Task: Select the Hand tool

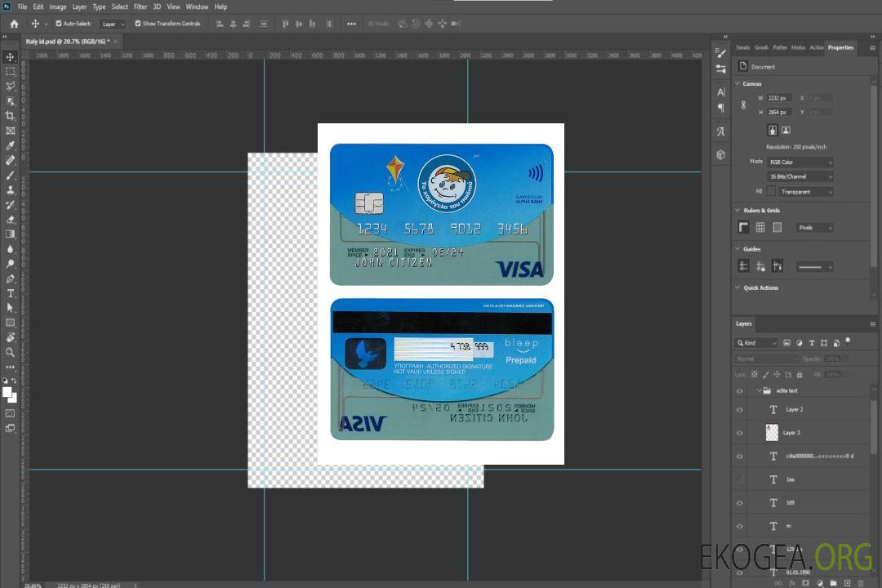Action: click(x=10, y=337)
